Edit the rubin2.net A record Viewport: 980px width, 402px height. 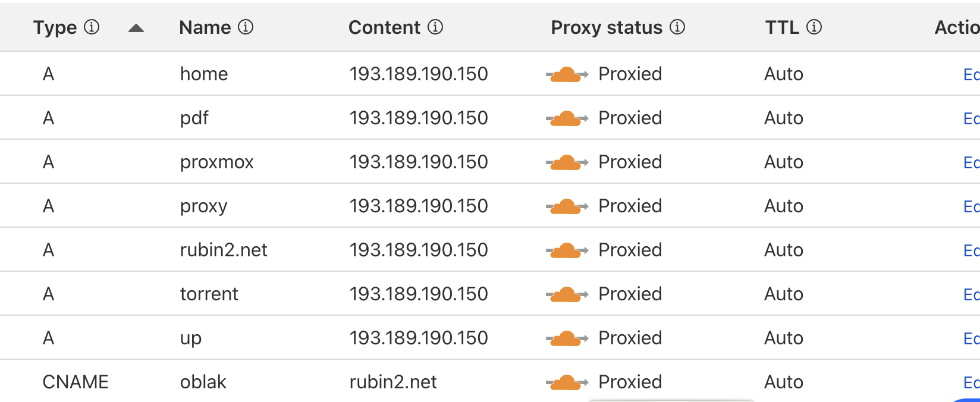coord(971,250)
